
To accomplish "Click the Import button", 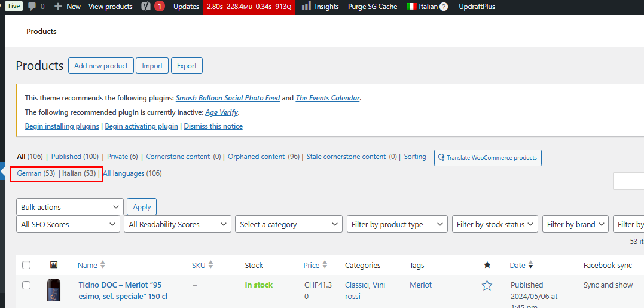I will 152,66.
